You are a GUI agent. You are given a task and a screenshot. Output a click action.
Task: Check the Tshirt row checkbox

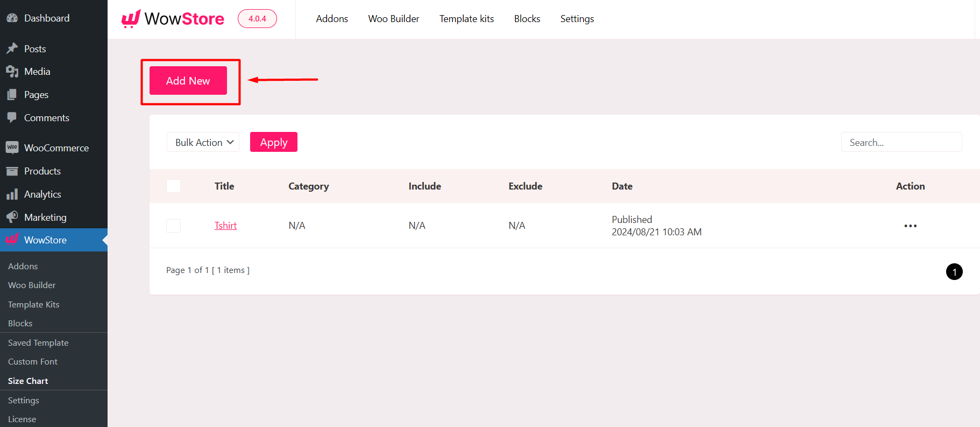(x=173, y=226)
